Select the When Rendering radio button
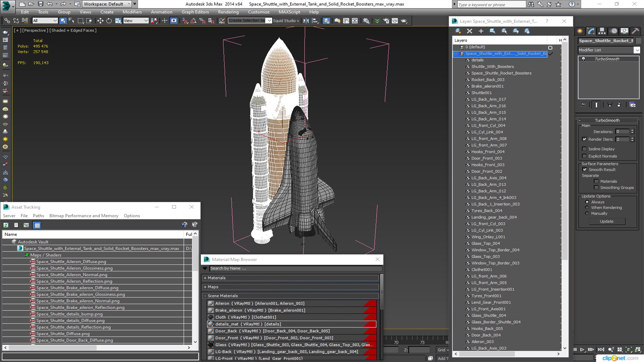 587,208
